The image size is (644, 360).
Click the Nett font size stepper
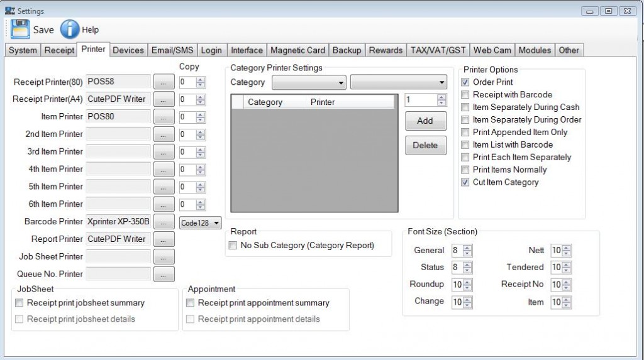click(x=567, y=251)
